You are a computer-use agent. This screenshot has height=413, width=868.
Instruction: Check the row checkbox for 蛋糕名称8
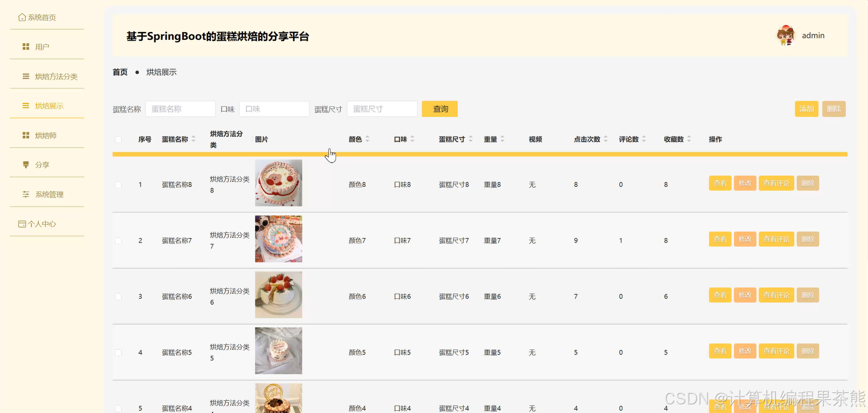[118, 185]
